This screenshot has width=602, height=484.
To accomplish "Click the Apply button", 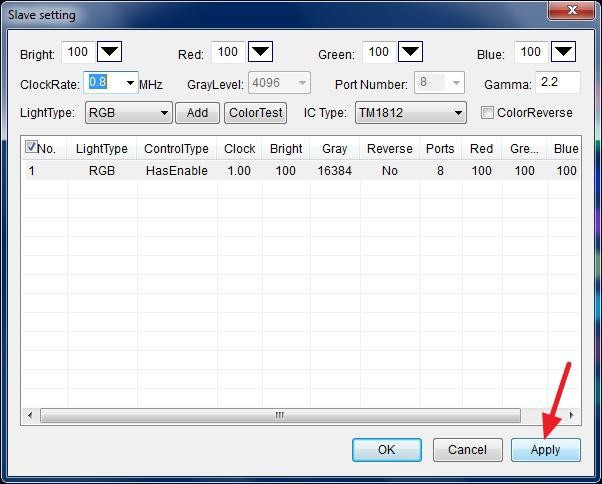I will coord(545,450).
